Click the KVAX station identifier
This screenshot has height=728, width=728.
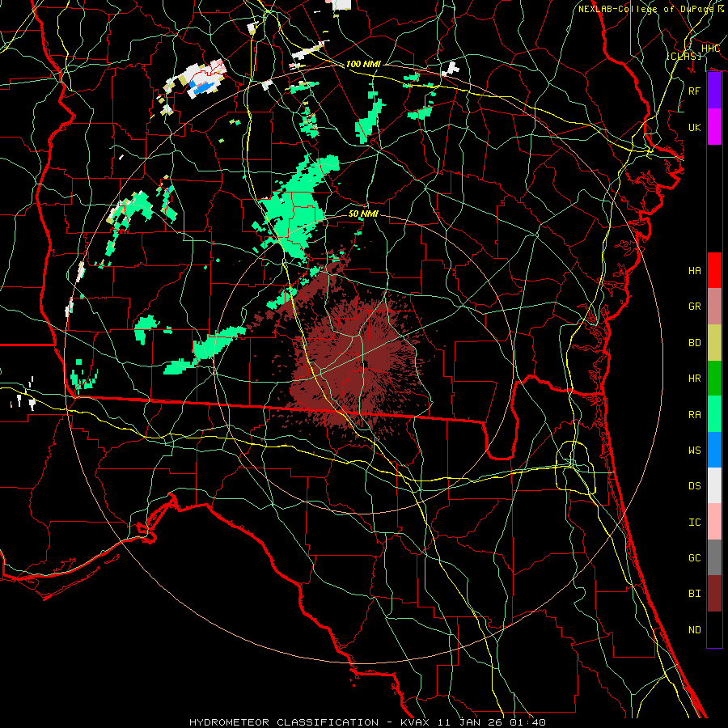pos(415,722)
